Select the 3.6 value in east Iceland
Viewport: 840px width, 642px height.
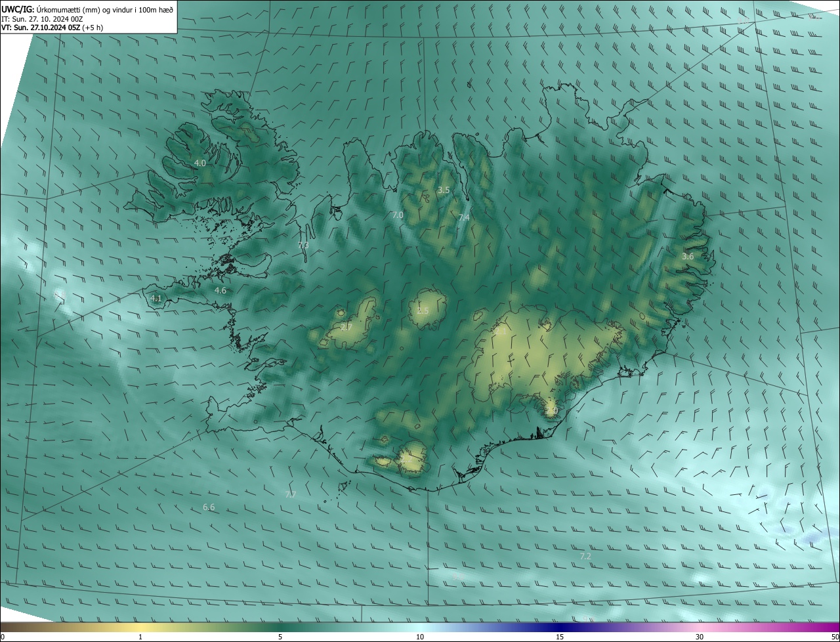pyautogui.click(x=688, y=257)
